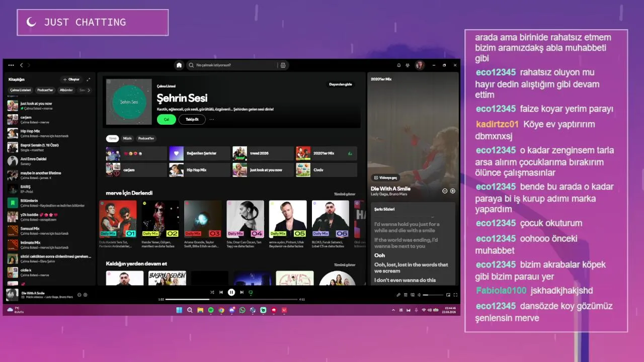This screenshot has height=362, width=644.
Task: Select the Tümü filter tab
Action: pyautogui.click(x=113, y=138)
